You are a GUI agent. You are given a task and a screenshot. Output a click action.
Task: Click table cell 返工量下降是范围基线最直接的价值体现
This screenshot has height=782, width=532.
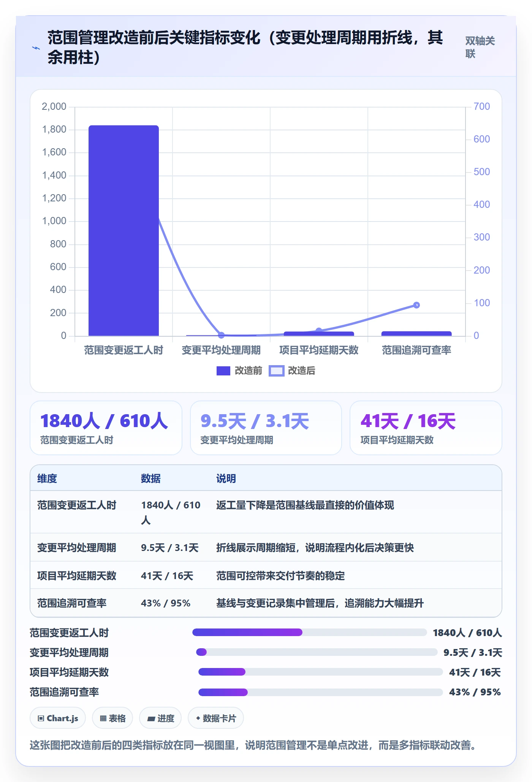pyautogui.click(x=305, y=505)
